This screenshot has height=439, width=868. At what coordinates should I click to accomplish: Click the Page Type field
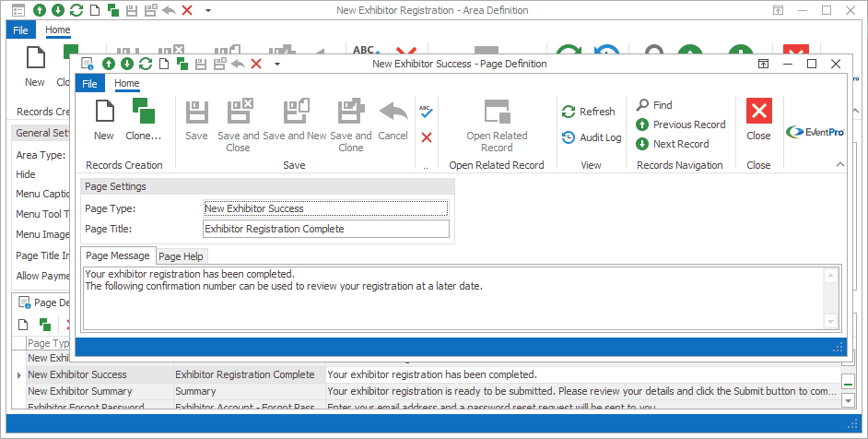[x=326, y=208]
